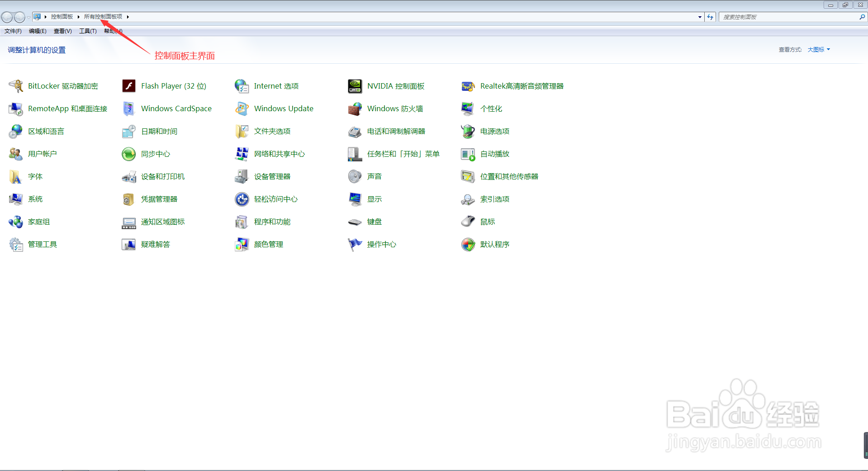The image size is (868, 471).
Task: Click the 用户帐户 icon
Action: (16, 154)
